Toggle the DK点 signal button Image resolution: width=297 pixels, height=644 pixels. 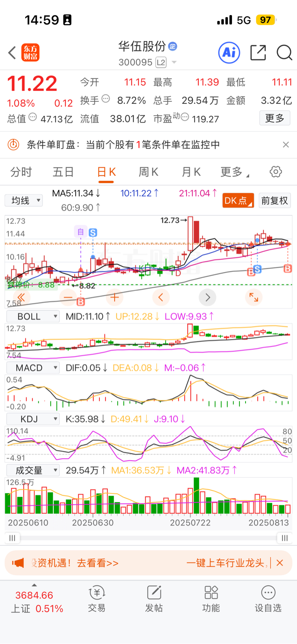(x=238, y=201)
